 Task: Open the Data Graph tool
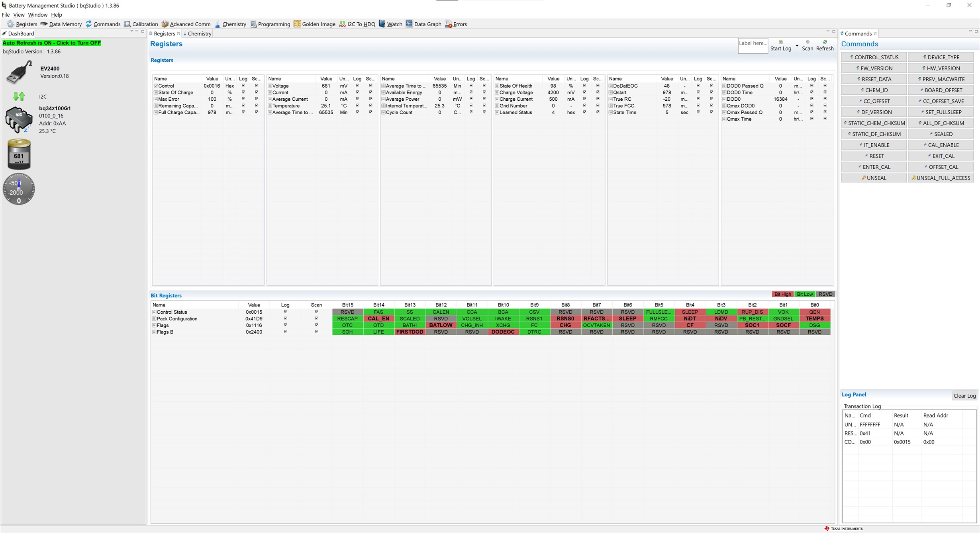click(423, 24)
